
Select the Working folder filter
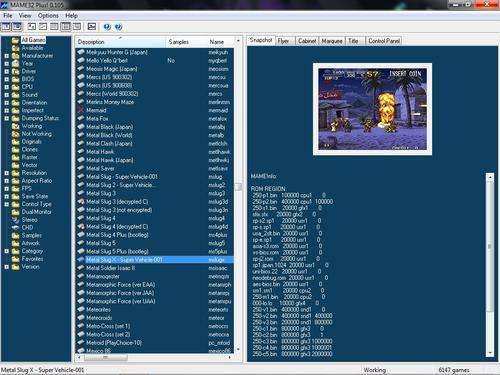(32, 126)
